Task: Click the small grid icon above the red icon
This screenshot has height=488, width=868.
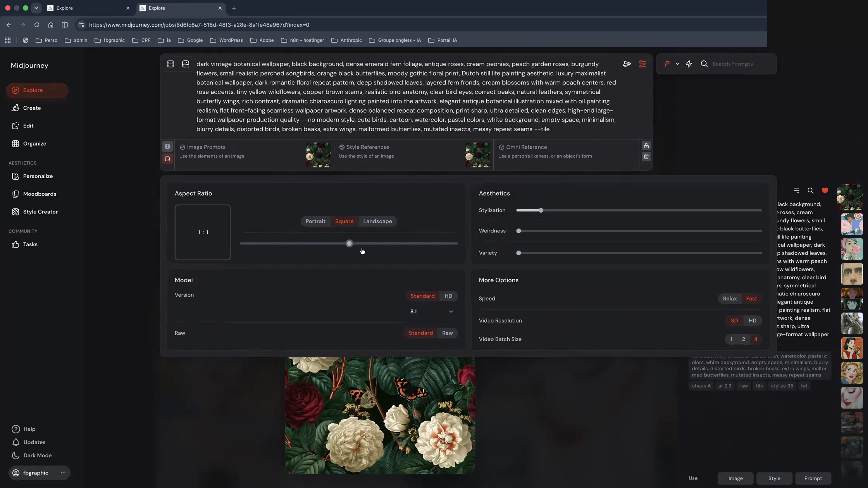Action: click(167, 146)
